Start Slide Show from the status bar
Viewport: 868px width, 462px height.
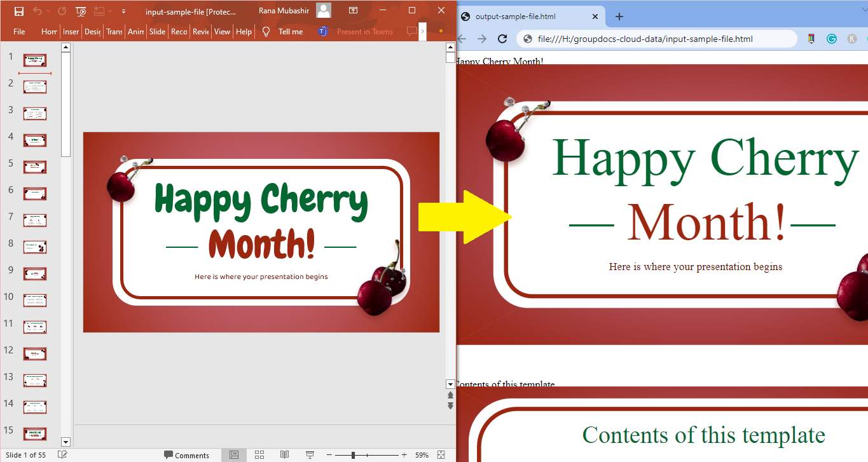(310, 454)
